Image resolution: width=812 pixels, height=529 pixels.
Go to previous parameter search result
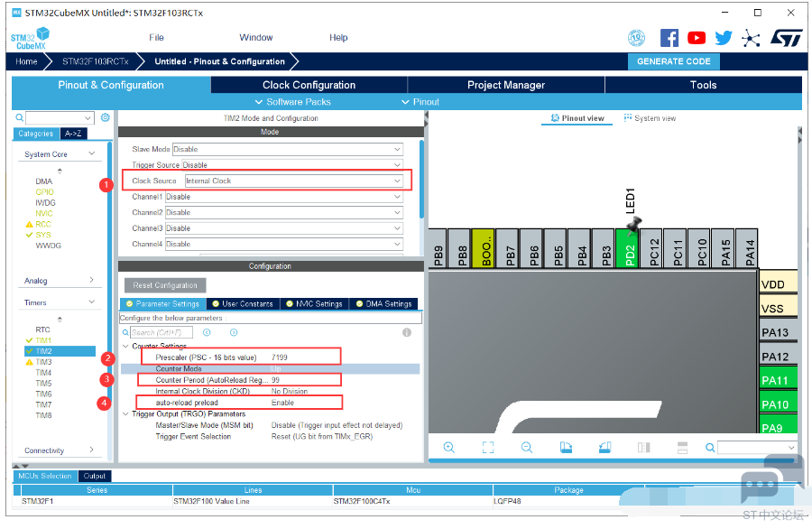pyautogui.click(x=207, y=332)
